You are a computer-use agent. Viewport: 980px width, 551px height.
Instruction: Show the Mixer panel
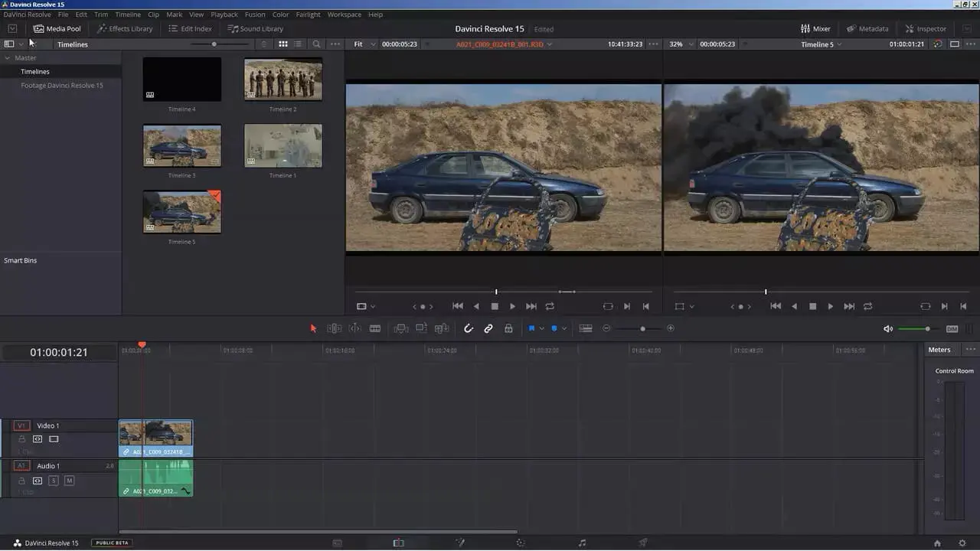(x=815, y=29)
